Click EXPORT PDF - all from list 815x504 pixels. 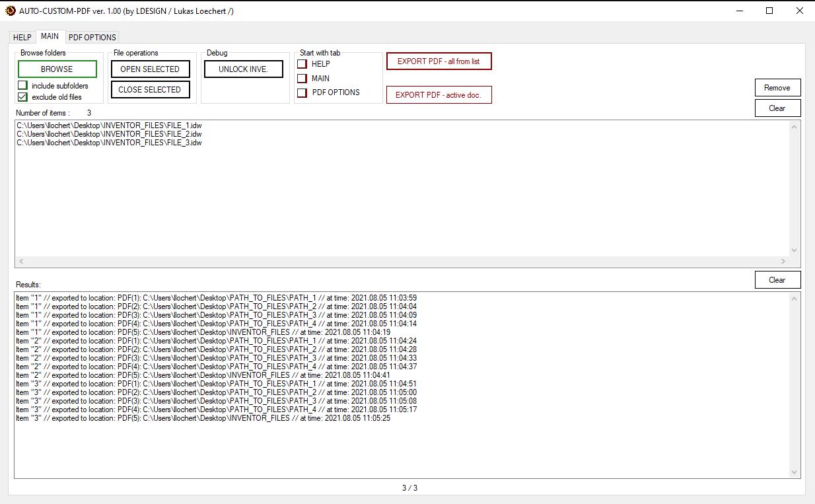(x=439, y=61)
